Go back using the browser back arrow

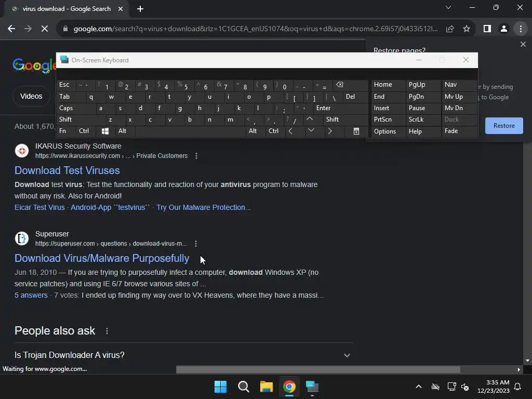pyautogui.click(x=11, y=29)
